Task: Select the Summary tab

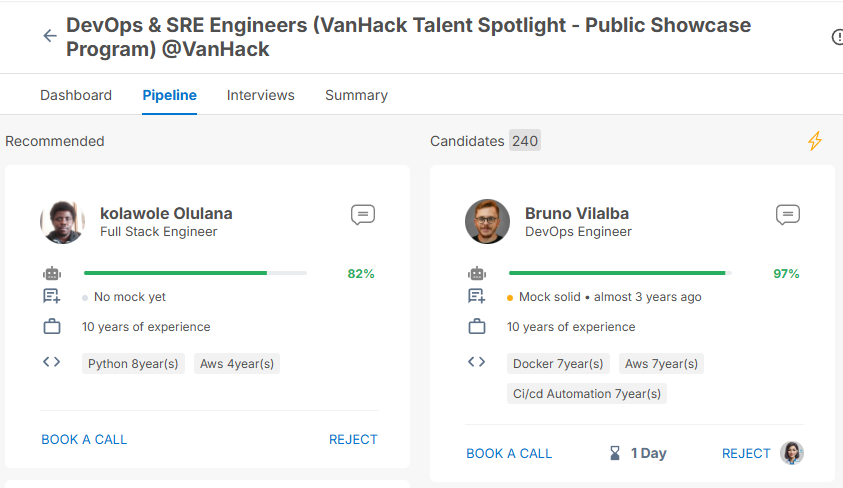Action: (x=356, y=96)
